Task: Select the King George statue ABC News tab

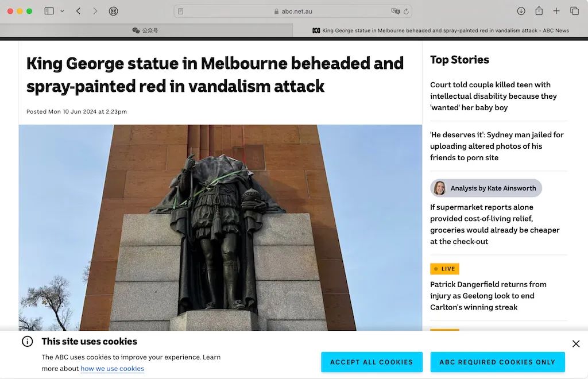Action: coord(440,30)
